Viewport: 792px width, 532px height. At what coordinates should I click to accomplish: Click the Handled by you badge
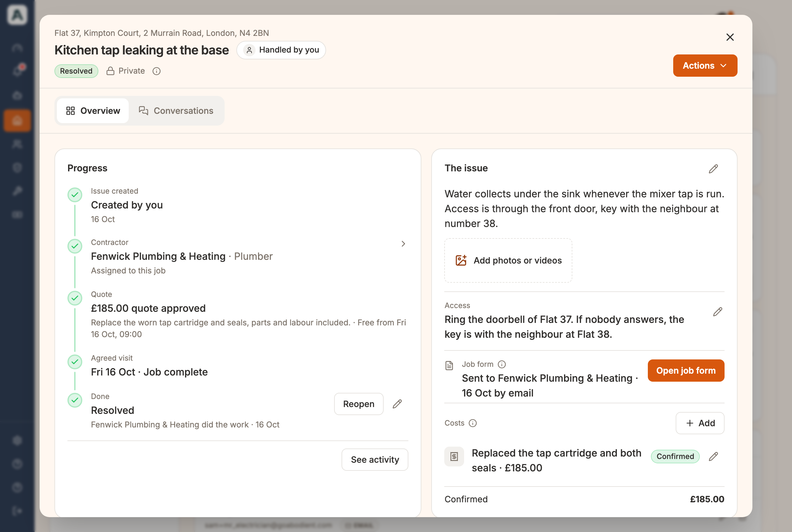tap(281, 50)
